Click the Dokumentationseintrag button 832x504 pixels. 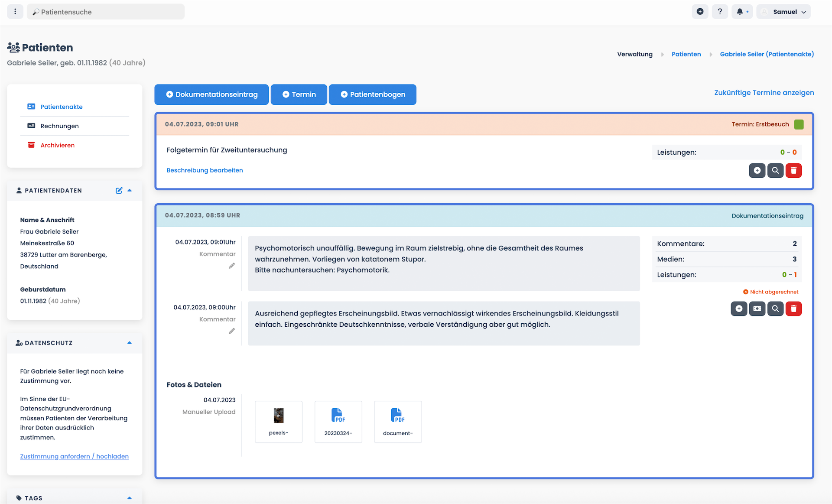click(x=211, y=94)
